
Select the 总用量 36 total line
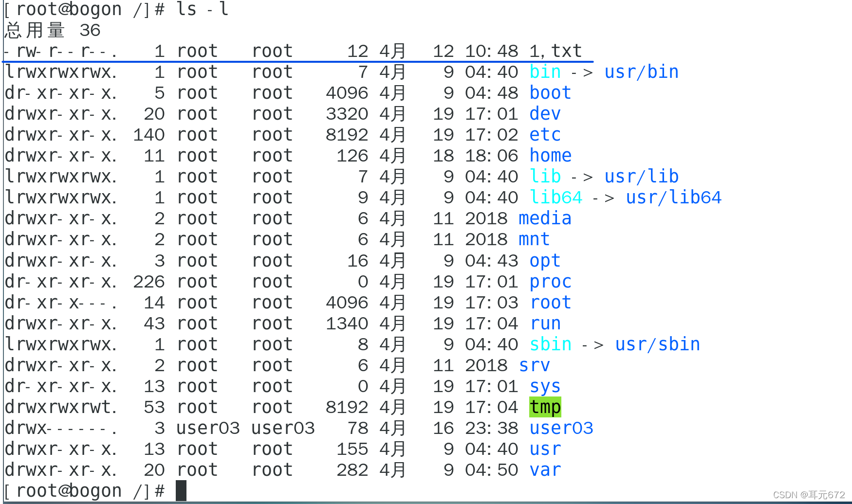coord(53,30)
